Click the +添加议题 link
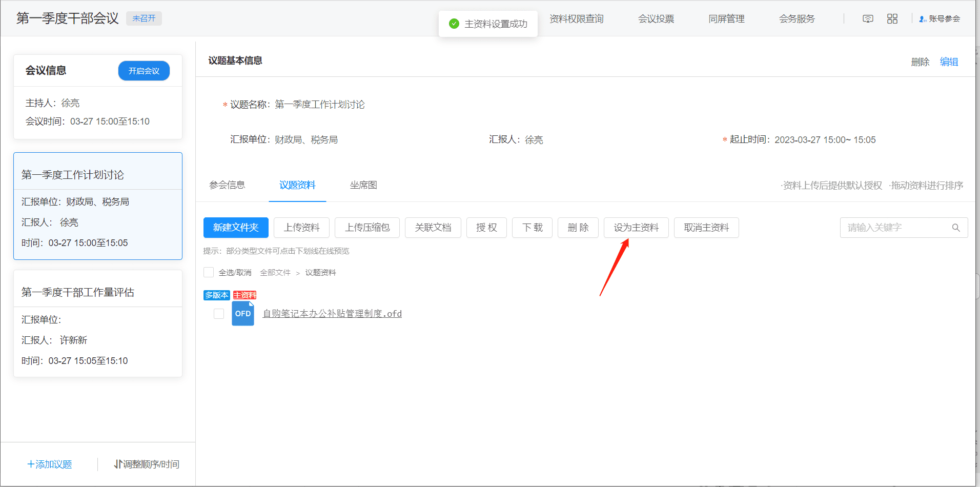Image resolution: width=980 pixels, height=487 pixels. pyautogui.click(x=50, y=464)
